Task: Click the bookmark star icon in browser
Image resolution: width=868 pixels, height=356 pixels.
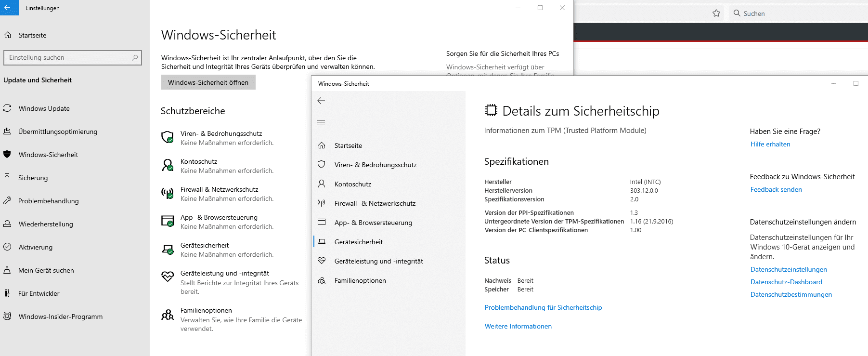Action: (716, 13)
